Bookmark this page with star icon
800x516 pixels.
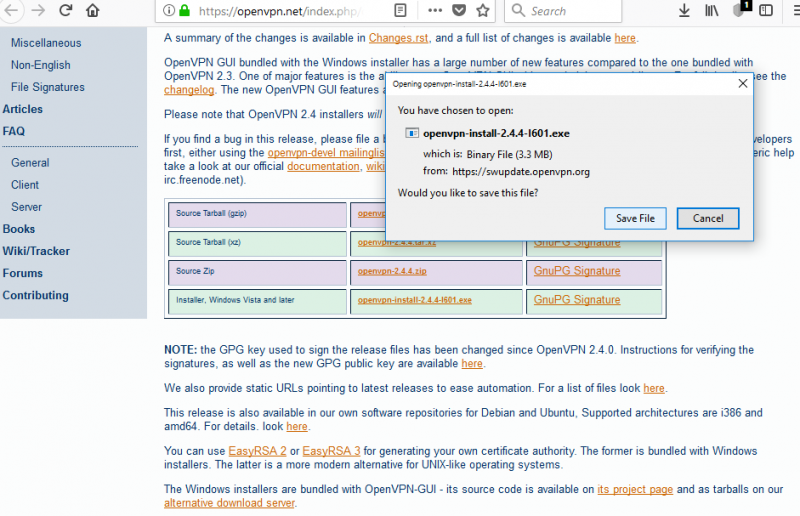[483, 11]
